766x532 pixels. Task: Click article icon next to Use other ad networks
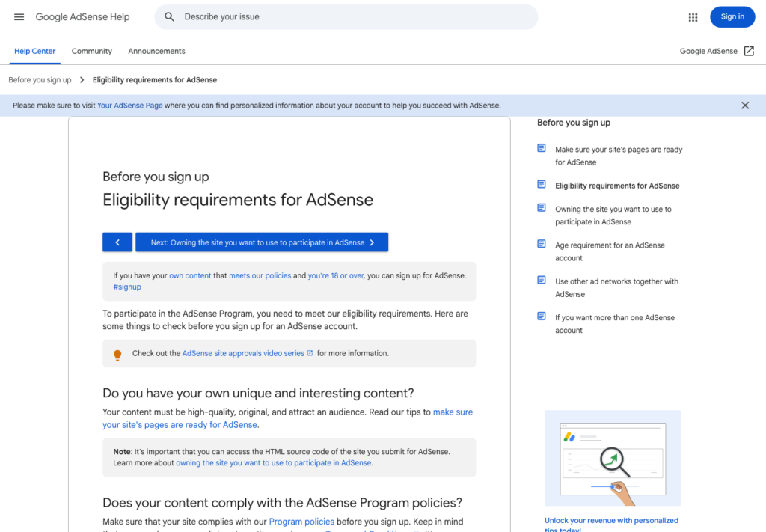(542, 280)
